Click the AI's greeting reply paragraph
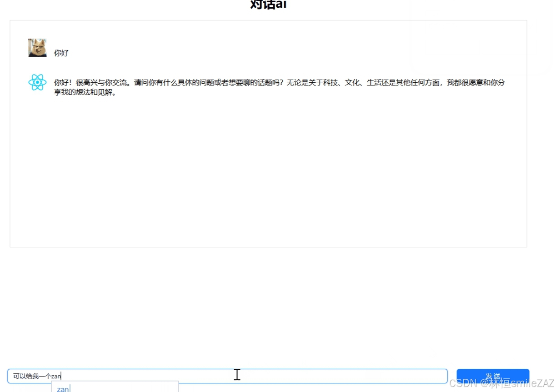 tap(273, 87)
